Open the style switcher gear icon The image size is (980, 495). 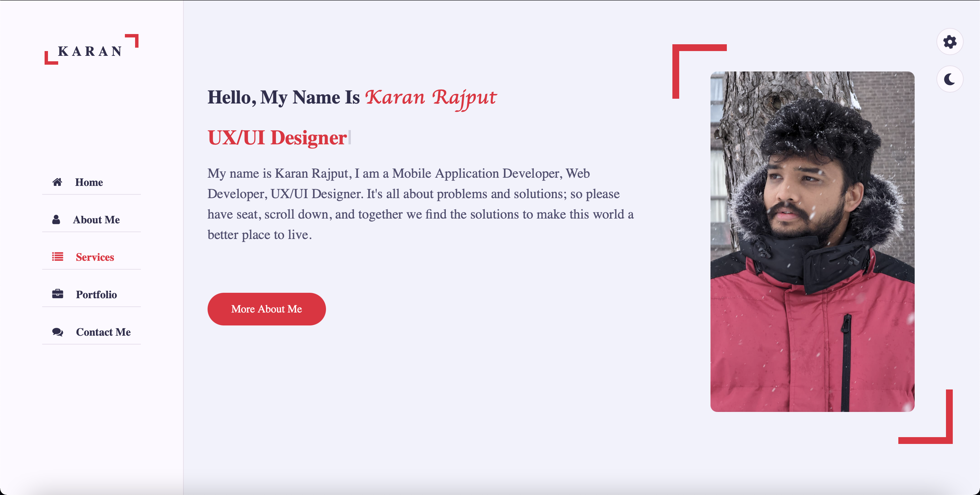pos(950,42)
